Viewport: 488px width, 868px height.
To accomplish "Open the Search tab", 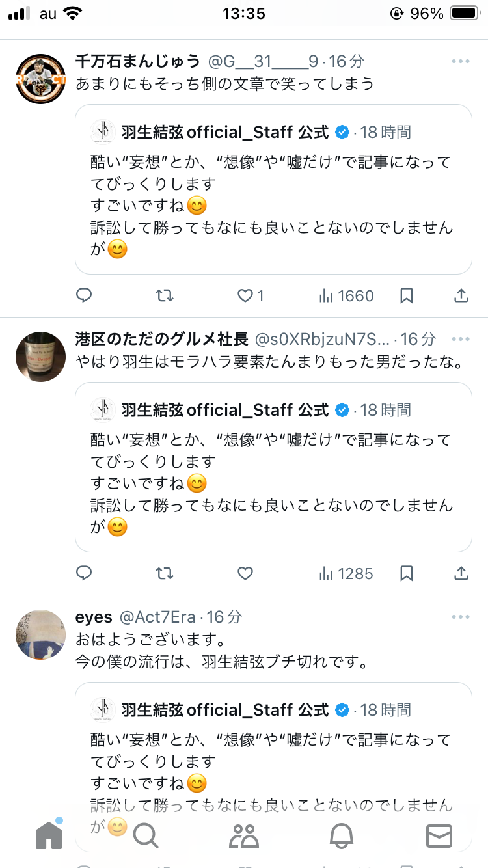I will (146, 835).
